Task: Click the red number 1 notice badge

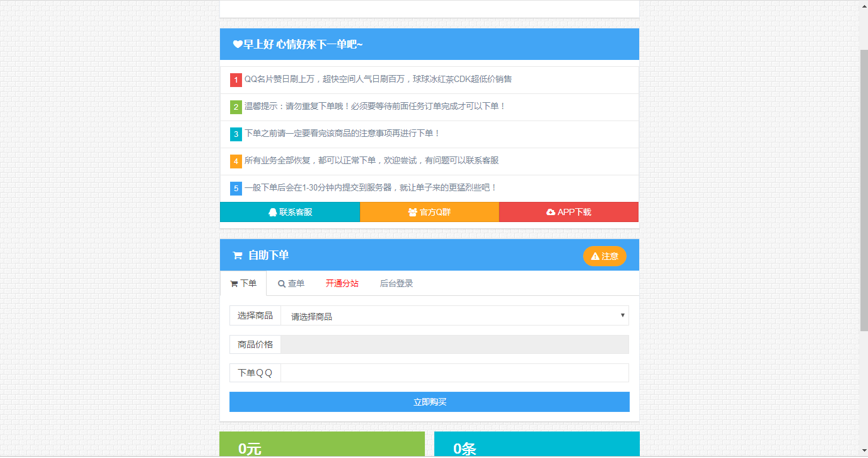Action: coord(236,80)
